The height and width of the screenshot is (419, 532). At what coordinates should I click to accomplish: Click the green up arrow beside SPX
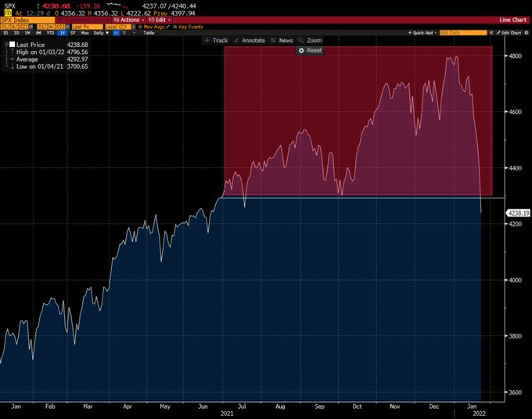[38, 6]
